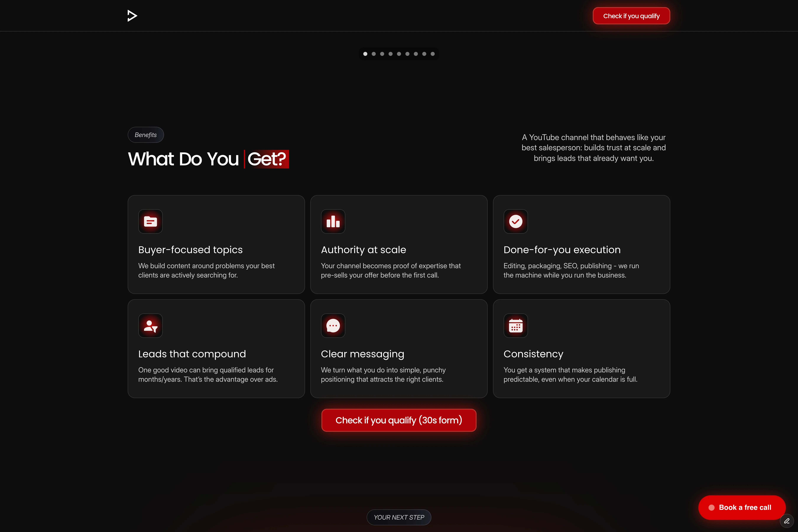Select the first carousel pagination dot

[x=365, y=54]
